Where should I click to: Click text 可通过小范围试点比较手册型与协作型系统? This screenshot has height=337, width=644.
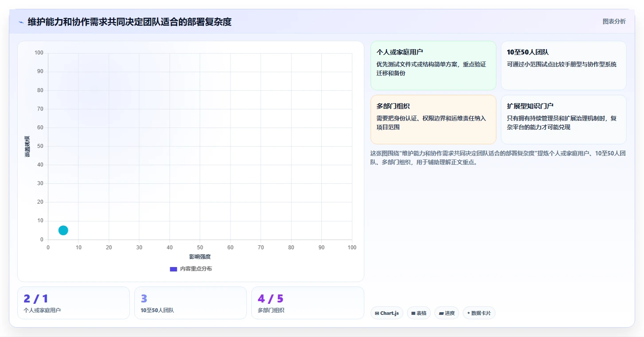coord(562,64)
